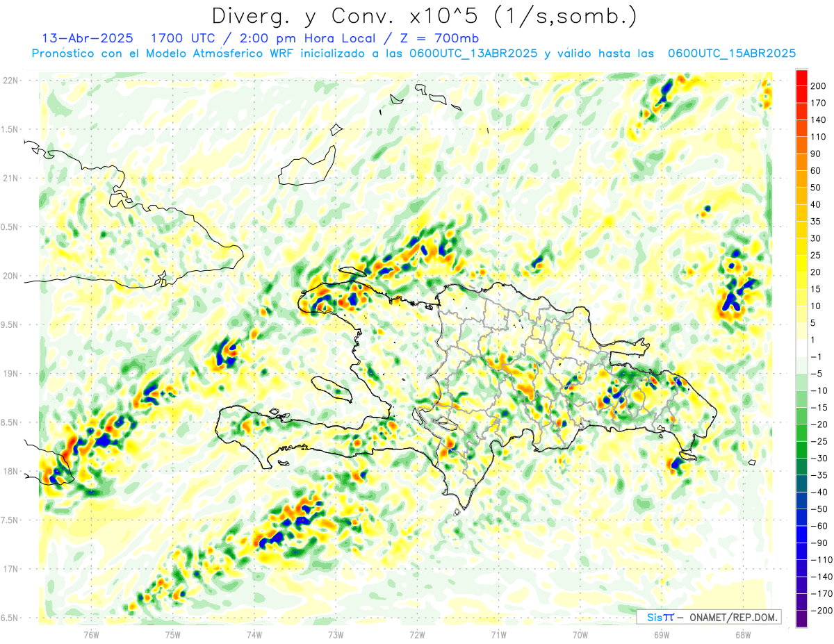834x644 pixels.
Task: Click the positive '200' colorbar label
Action: pos(818,85)
